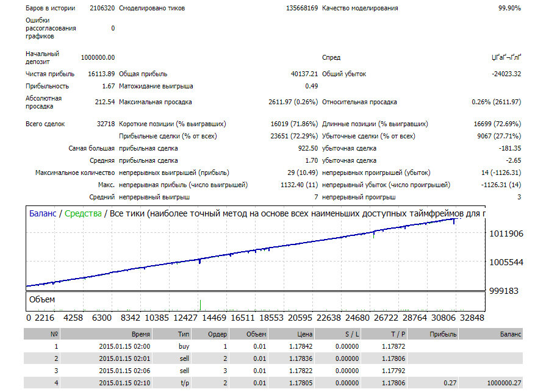Click the 'Объем' volume panel label
This screenshot has width=535, height=392.
42,299
